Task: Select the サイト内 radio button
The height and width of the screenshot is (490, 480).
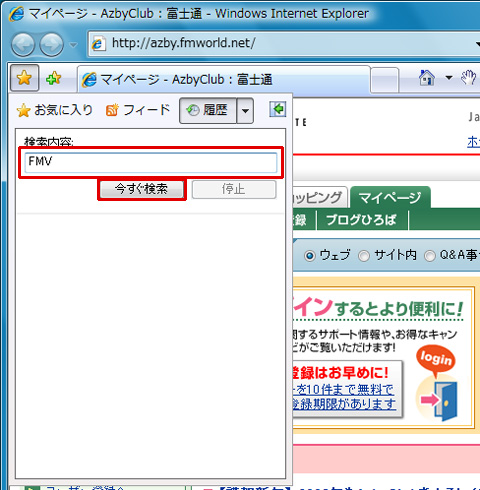Action: [364, 256]
